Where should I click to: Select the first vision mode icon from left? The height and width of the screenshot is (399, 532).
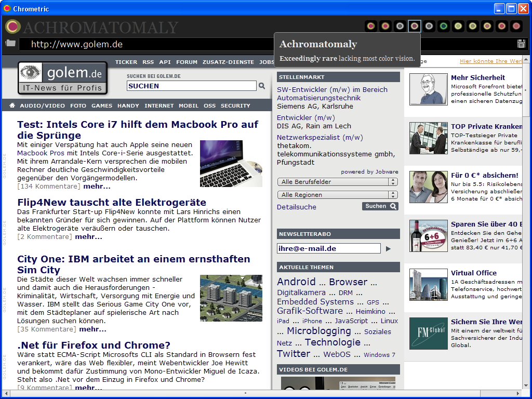pos(371,26)
